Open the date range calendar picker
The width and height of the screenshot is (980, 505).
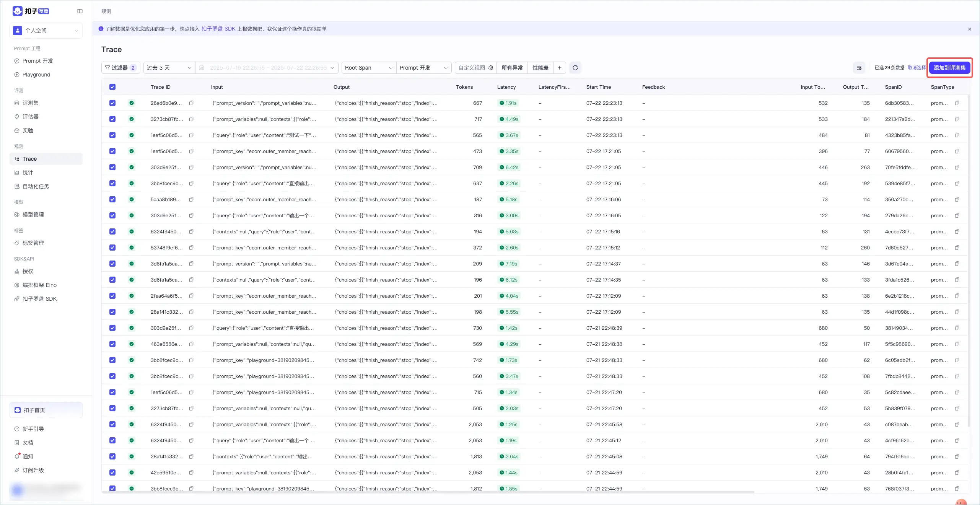click(x=201, y=68)
